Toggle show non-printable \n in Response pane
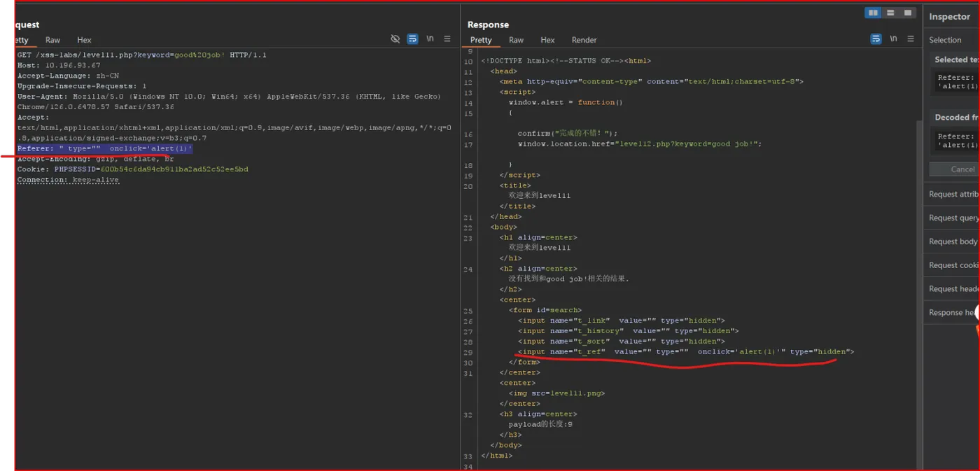The image size is (980, 471). tap(894, 39)
